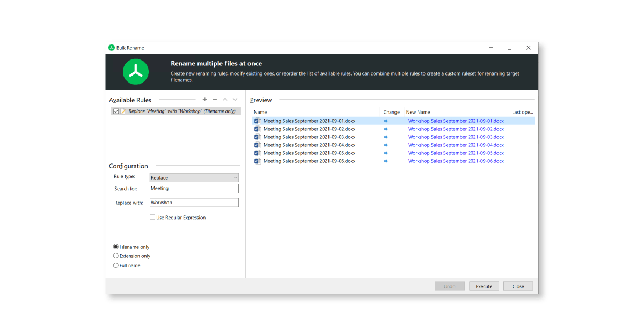Select the Meeting Sales 2021-09-05.docx row
Image resolution: width=644 pixels, height=336 pixels.
[x=309, y=153]
